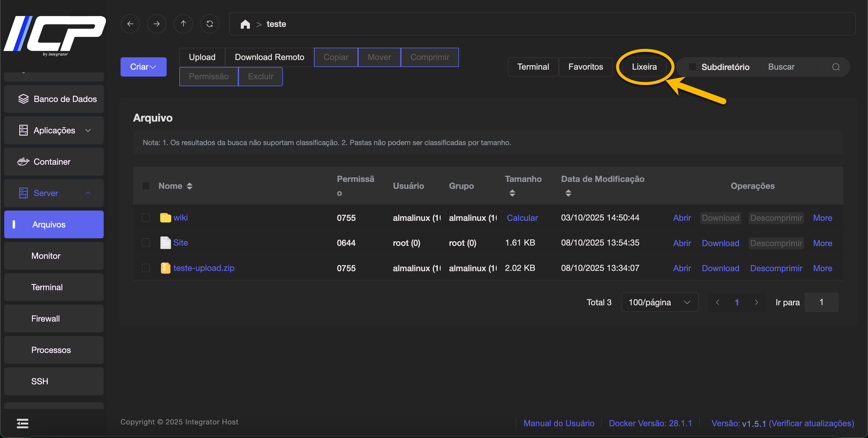Open the Lixeira trash button
868x438 pixels.
(644, 67)
